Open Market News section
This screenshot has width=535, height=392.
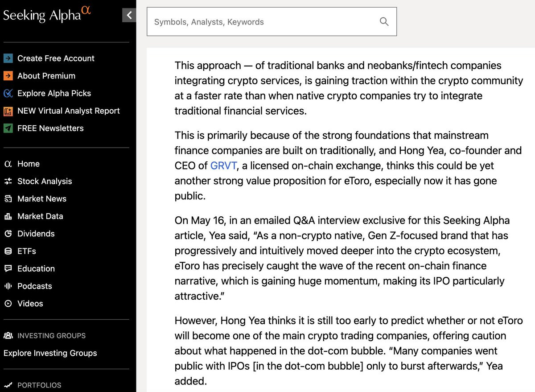point(42,198)
